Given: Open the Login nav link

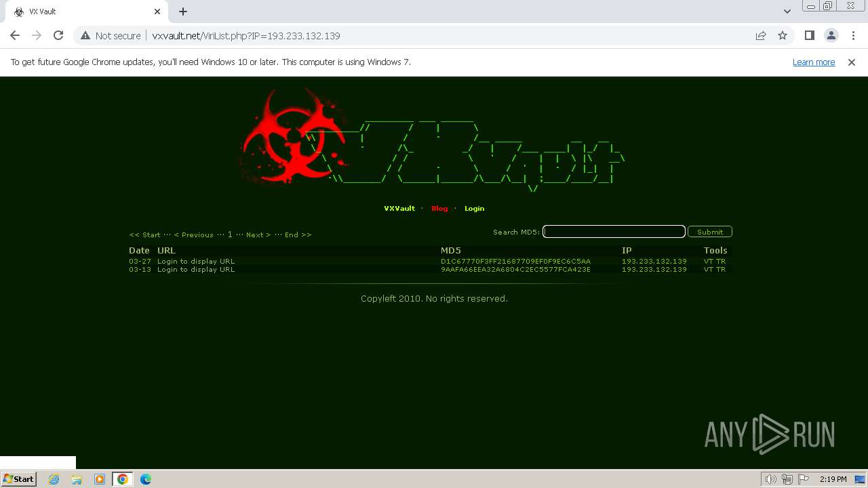Looking at the screenshot, I should click(474, 209).
